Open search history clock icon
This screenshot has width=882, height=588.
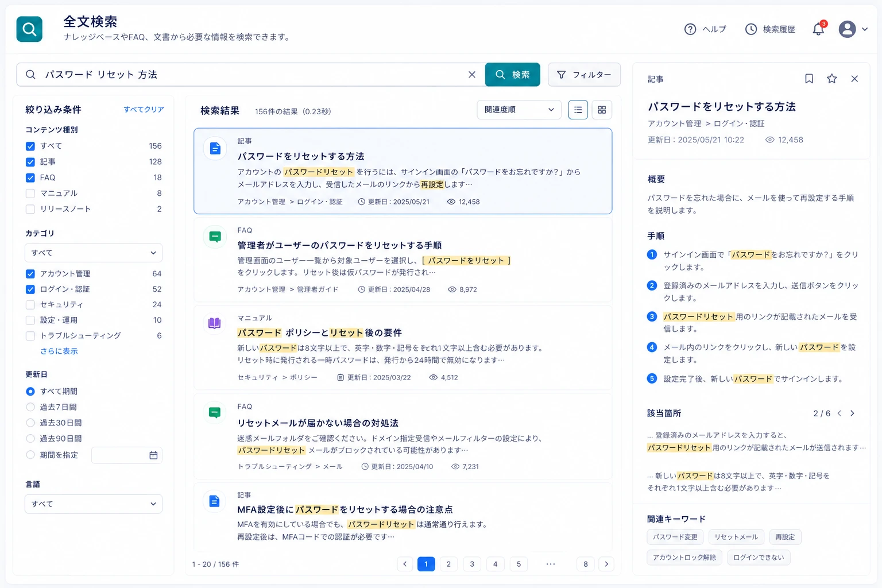[751, 29]
